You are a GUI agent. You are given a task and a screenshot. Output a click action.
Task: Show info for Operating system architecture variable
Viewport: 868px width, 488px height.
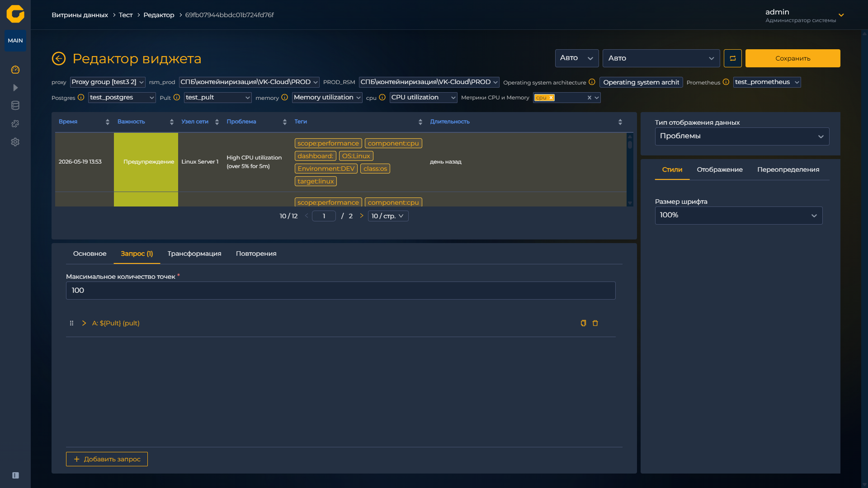[592, 82]
